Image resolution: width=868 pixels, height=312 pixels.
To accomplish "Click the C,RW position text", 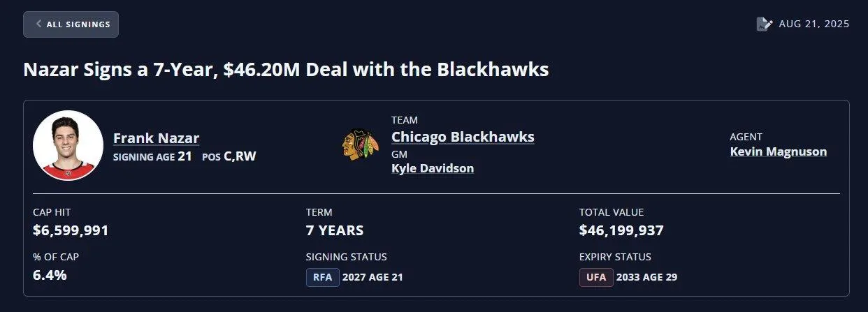I will pos(240,156).
